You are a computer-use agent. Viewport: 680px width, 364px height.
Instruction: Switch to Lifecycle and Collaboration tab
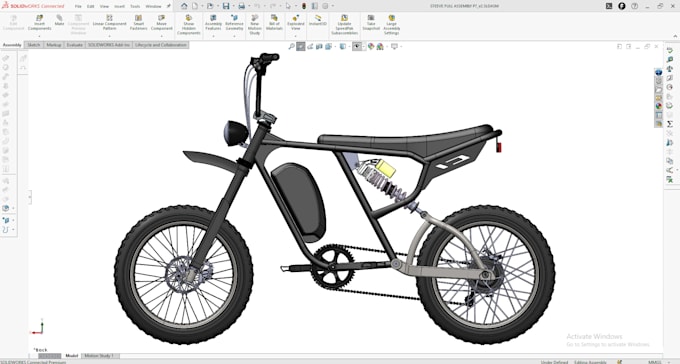click(160, 45)
